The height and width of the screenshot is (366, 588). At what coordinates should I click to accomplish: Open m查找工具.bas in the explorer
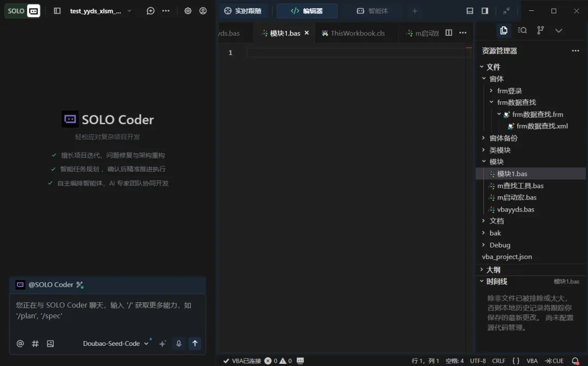[531, 185]
